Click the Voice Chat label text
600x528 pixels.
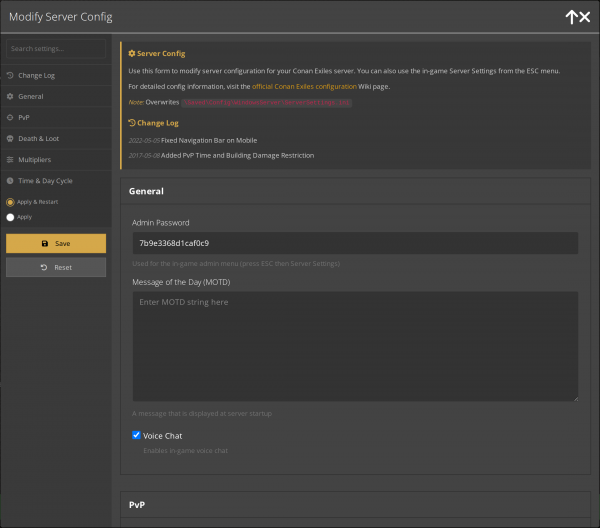point(163,436)
